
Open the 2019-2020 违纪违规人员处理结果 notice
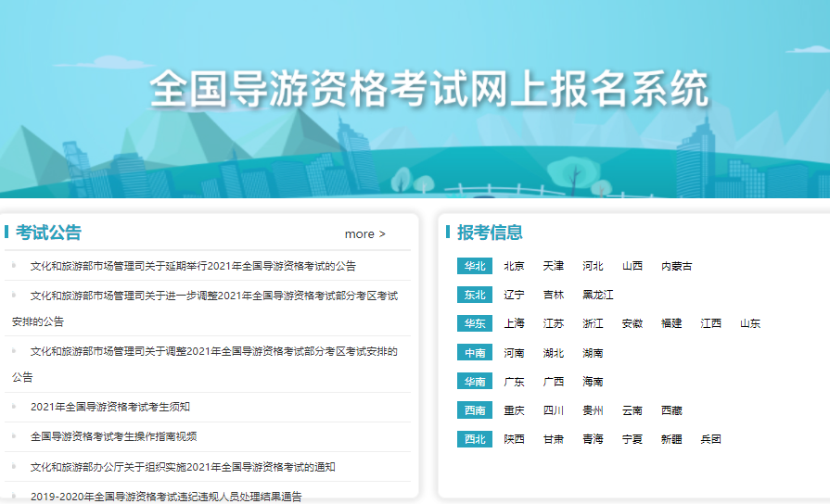(165, 497)
